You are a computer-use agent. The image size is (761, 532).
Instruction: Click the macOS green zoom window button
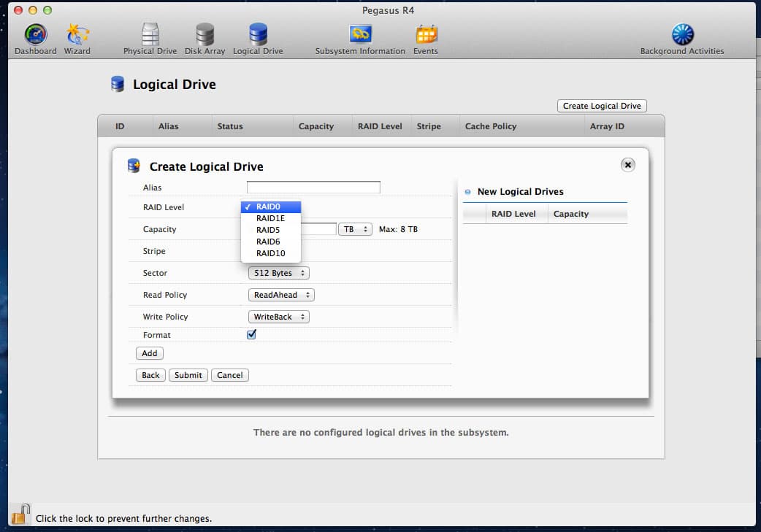(x=47, y=10)
